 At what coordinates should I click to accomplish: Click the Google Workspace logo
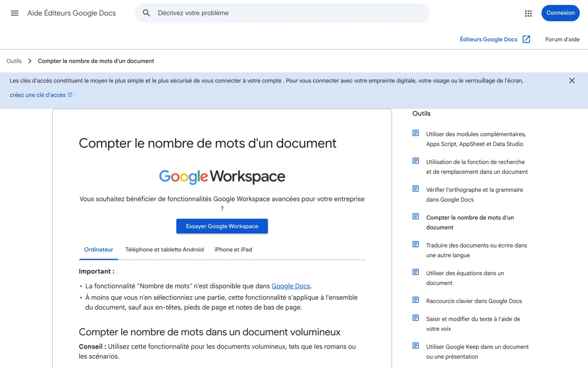pyautogui.click(x=222, y=177)
